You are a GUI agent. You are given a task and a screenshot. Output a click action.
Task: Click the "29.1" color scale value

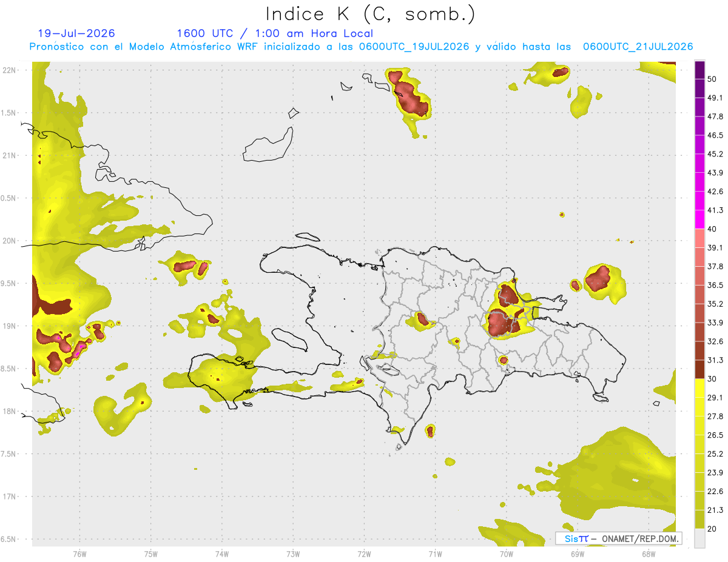716,398
